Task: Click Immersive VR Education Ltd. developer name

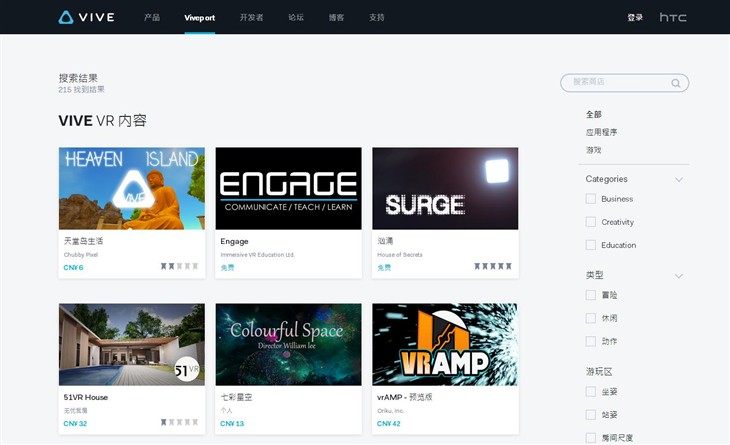Action: click(x=257, y=255)
